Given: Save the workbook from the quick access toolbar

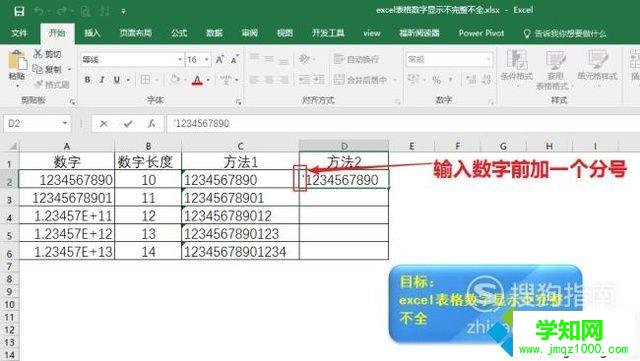Looking at the screenshot, I should [19, 11].
